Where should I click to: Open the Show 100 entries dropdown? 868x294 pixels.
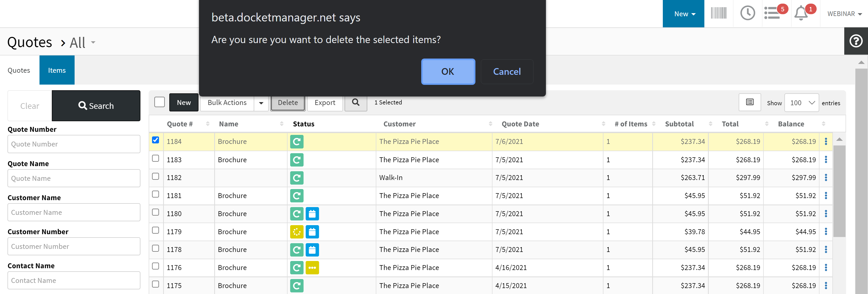(x=802, y=103)
